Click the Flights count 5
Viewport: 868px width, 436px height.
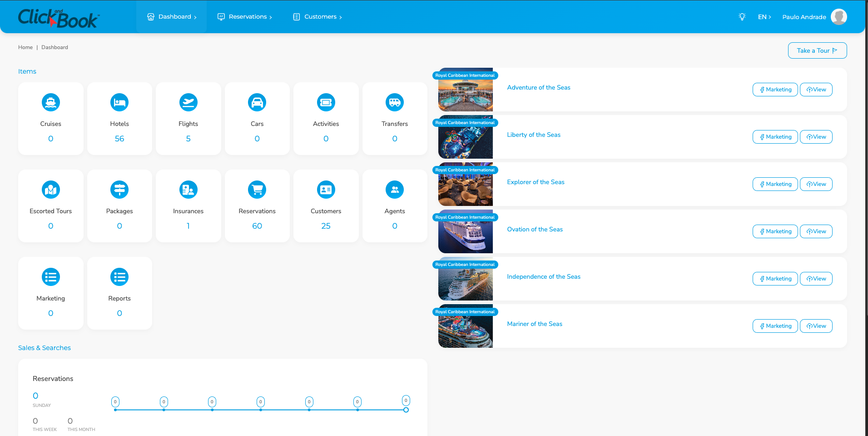point(188,139)
